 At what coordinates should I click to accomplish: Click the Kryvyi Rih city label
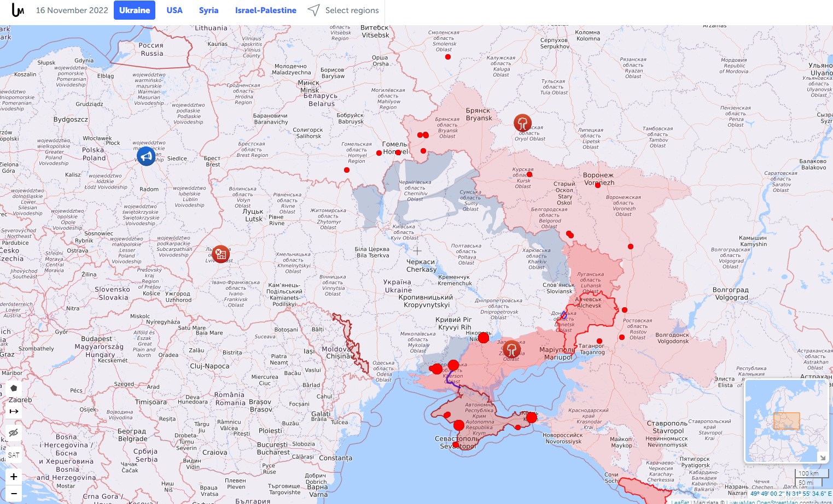point(455,324)
